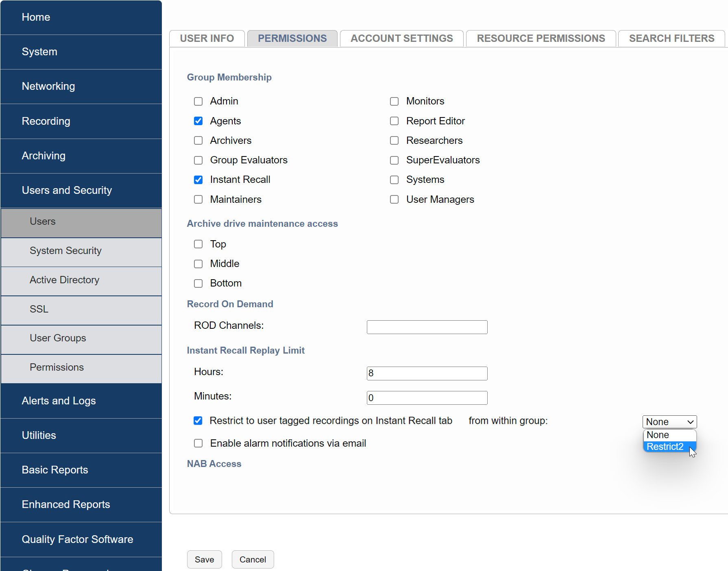Screen dimensions: 728x571
Task: Click the Save button
Action: coord(204,560)
